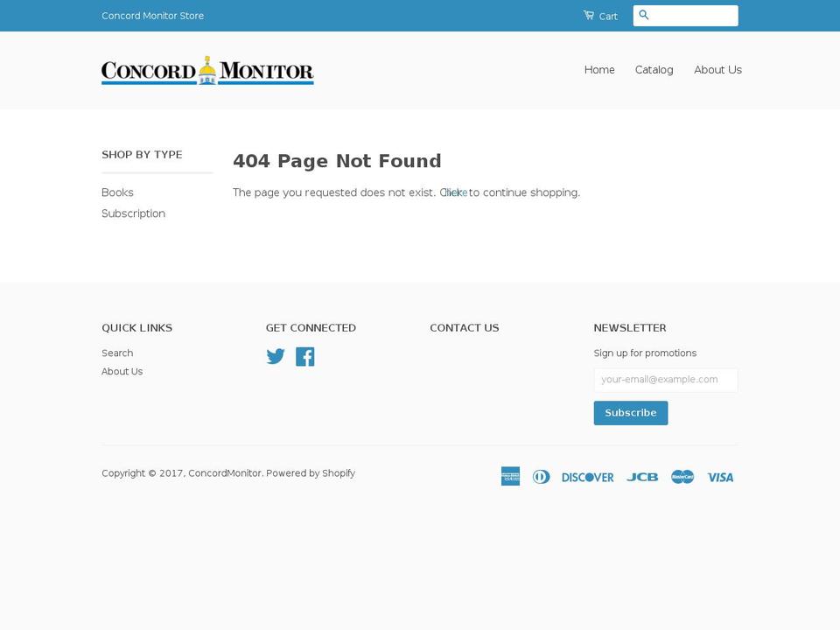Open About Us in the header navigation
This screenshot has width=840, height=630.
pos(717,70)
